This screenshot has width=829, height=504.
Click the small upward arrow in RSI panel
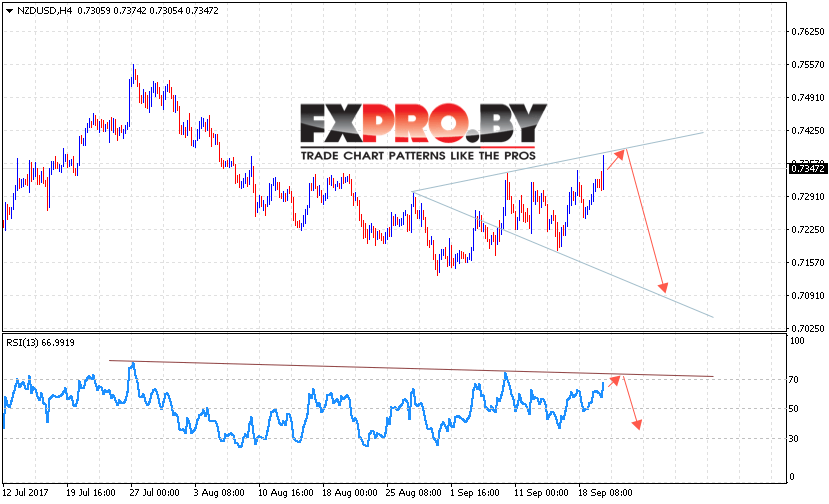(x=614, y=381)
